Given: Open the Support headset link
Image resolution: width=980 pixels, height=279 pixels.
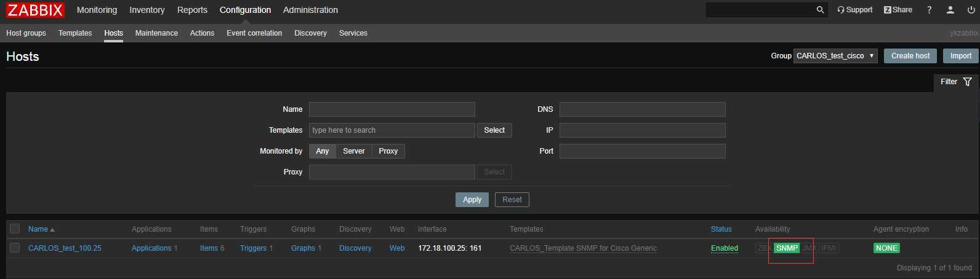Looking at the screenshot, I should click(854, 10).
